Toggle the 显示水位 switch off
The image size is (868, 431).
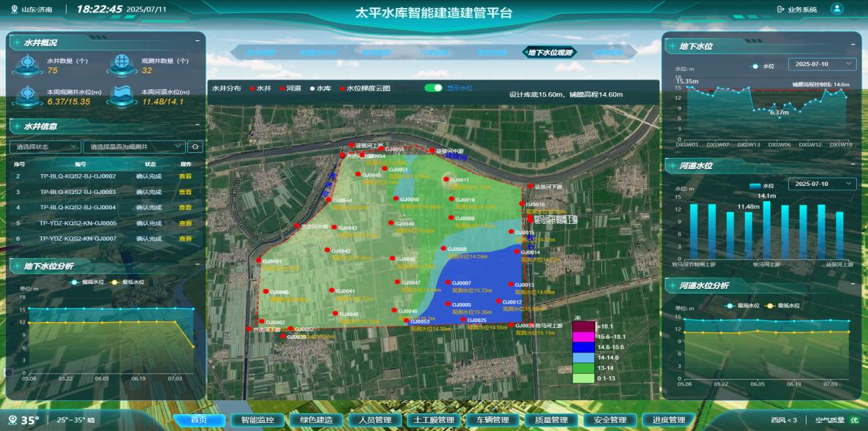pos(433,88)
